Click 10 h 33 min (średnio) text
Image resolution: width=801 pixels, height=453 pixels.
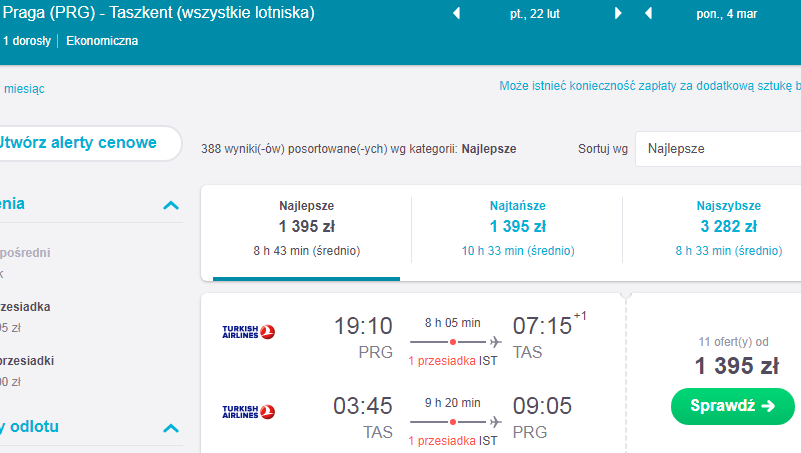tap(518, 251)
